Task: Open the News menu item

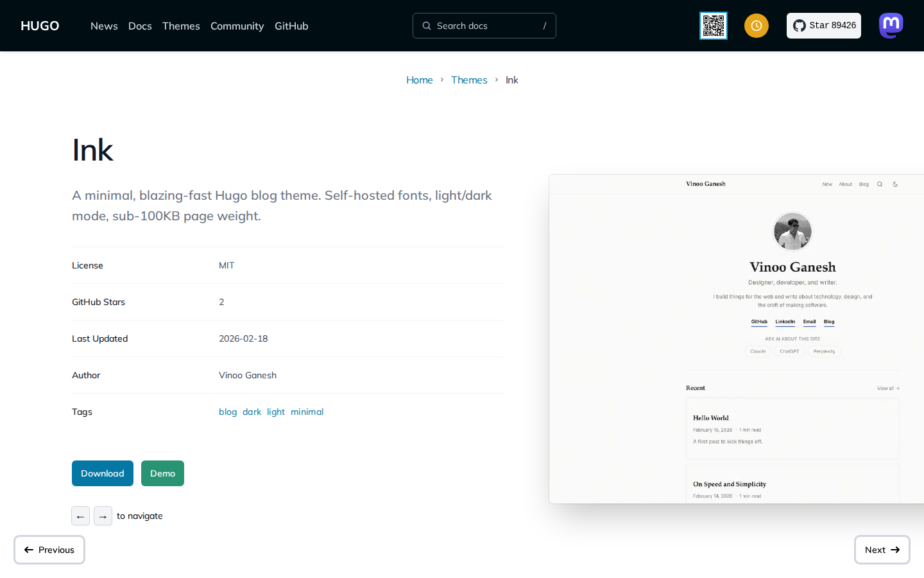Action: click(x=104, y=26)
